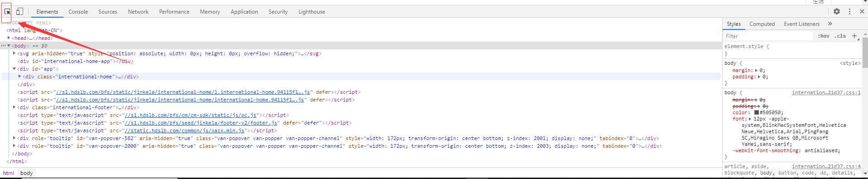
Task: Open DevTools settings gear
Action: click(837, 12)
